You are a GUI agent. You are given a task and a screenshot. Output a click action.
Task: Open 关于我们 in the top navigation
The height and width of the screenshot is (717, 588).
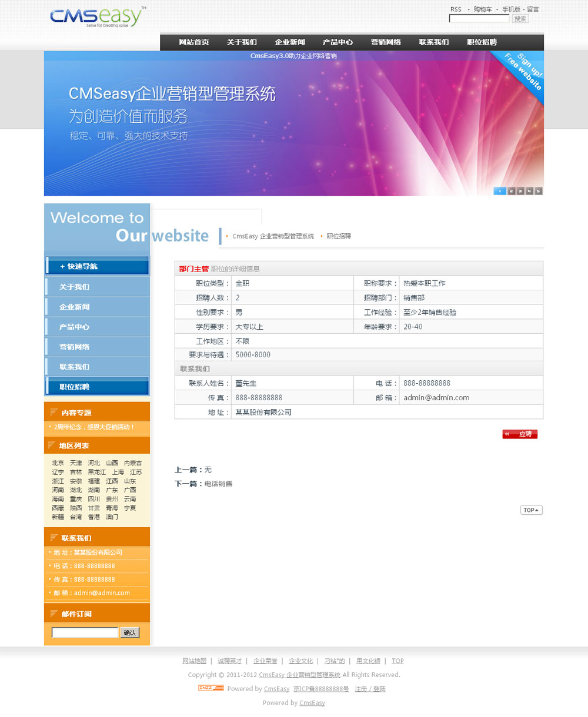tap(242, 42)
